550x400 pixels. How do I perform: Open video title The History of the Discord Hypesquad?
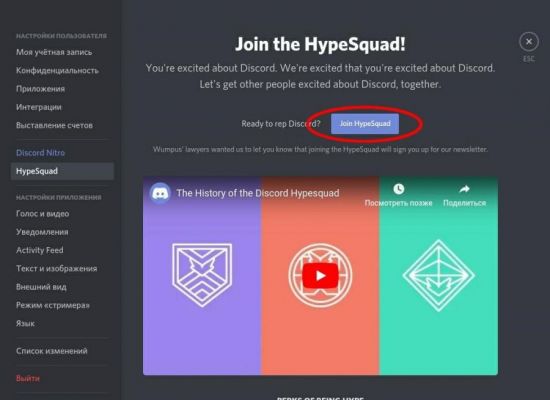[x=258, y=193]
